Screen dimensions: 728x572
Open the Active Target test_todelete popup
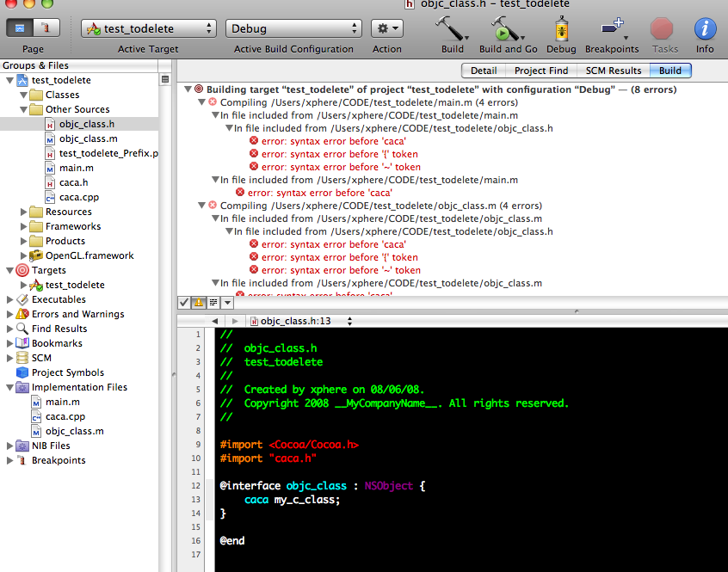click(149, 28)
